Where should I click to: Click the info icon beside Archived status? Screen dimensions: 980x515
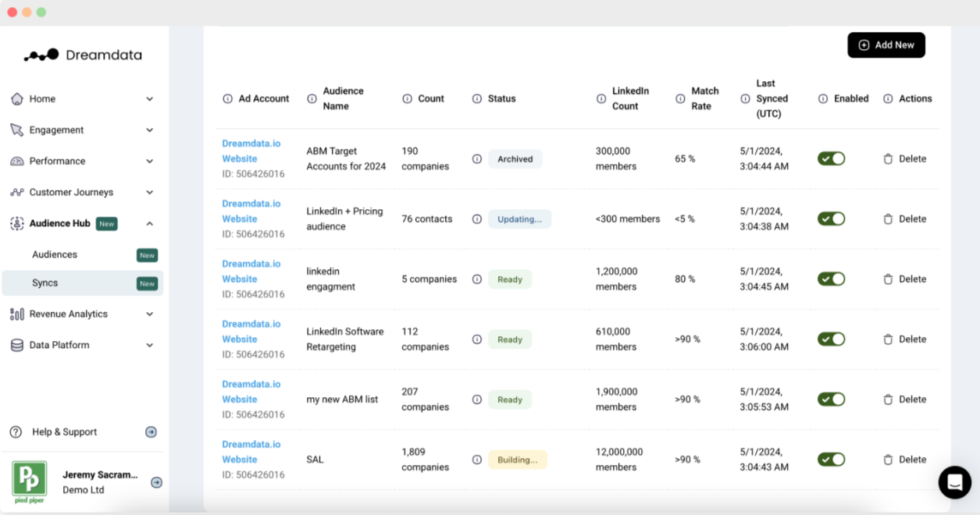(x=477, y=158)
